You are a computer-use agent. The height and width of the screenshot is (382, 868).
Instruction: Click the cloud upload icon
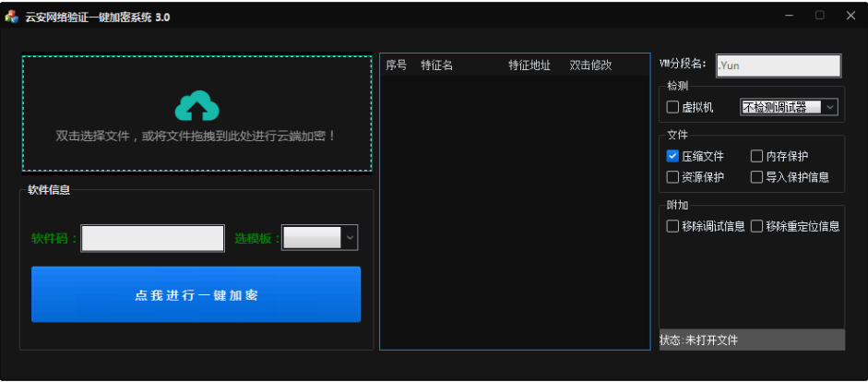pos(197,106)
